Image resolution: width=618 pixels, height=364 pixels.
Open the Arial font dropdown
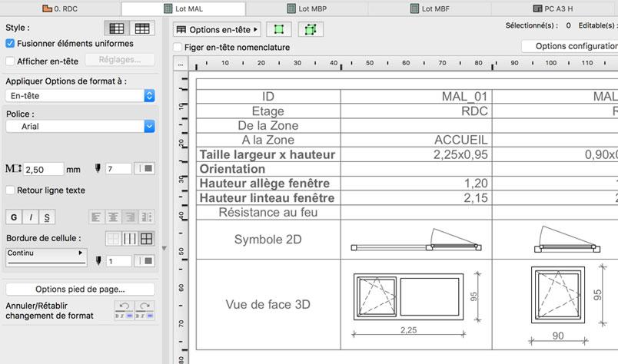pos(80,127)
